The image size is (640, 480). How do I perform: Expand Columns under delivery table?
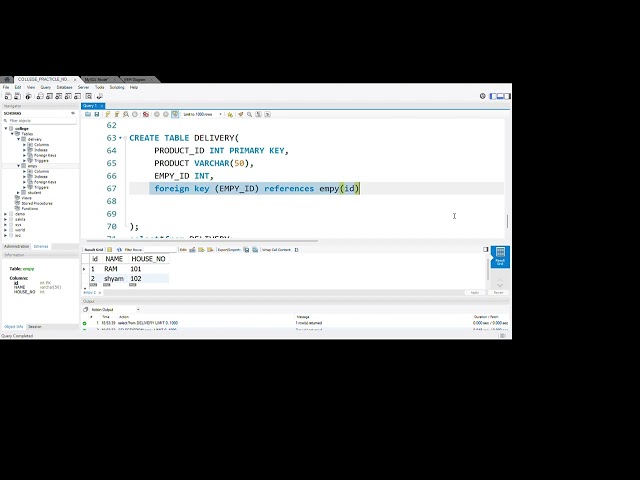click(x=24, y=144)
